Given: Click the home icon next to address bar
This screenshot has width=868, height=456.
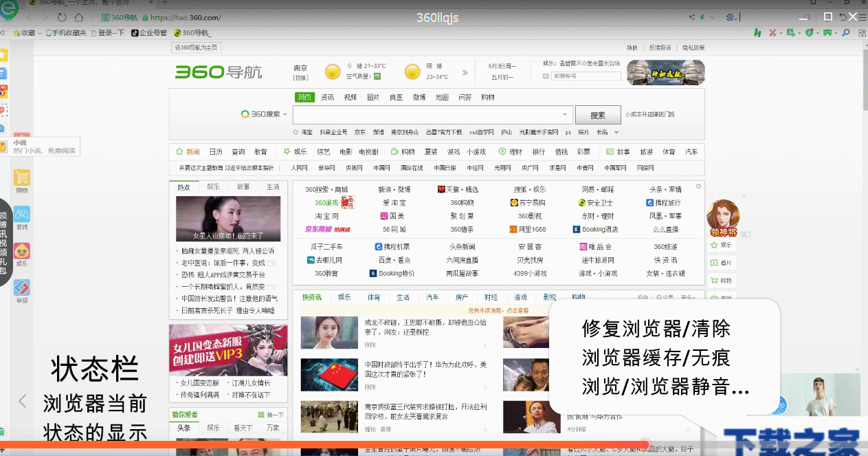Looking at the screenshot, I should [79, 17].
